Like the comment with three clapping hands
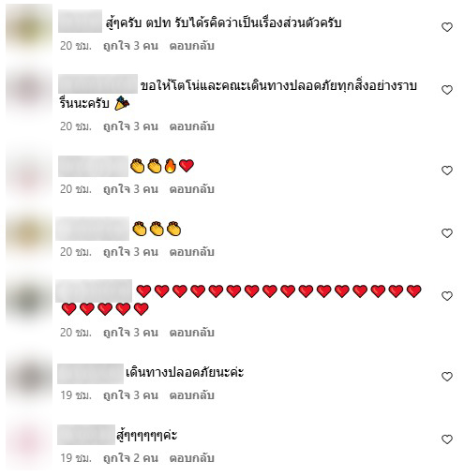The image size is (464, 476). [447, 233]
